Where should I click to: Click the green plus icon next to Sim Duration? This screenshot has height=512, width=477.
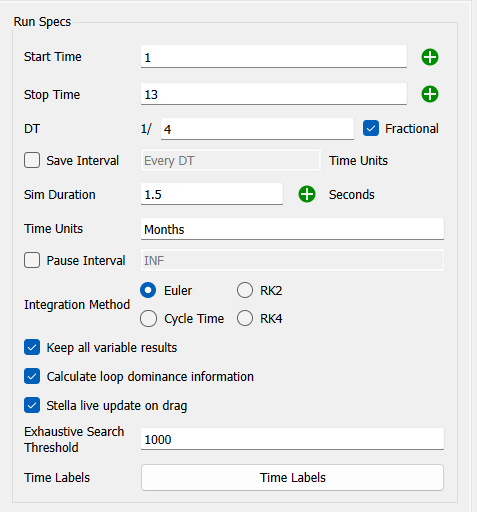pyautogui.click(x=307, y=194)
